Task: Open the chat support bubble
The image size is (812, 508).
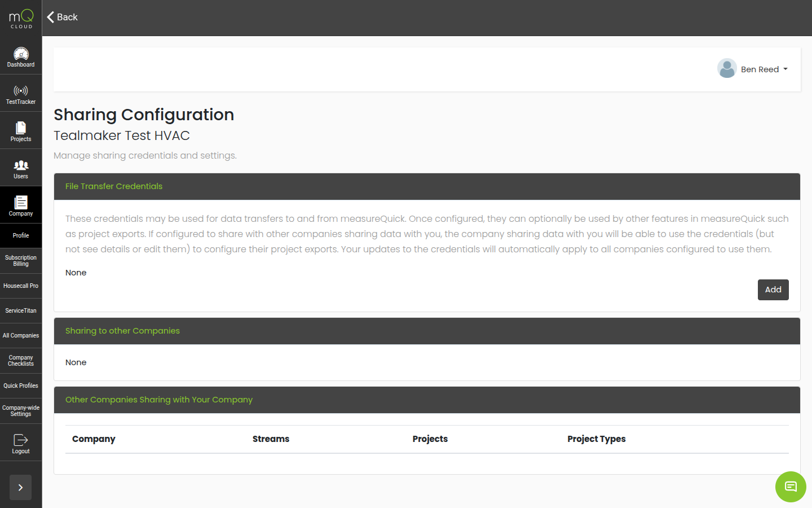Action: [x=791, y=487]
